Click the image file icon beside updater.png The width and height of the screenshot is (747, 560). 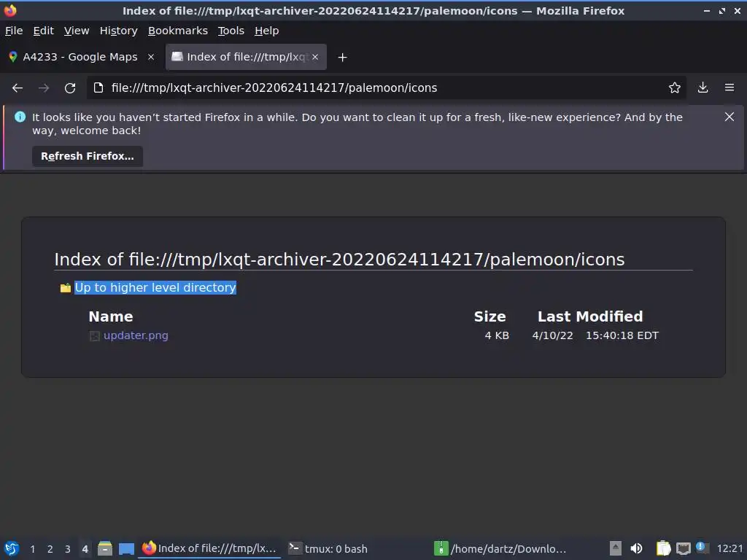pos(94,336)
